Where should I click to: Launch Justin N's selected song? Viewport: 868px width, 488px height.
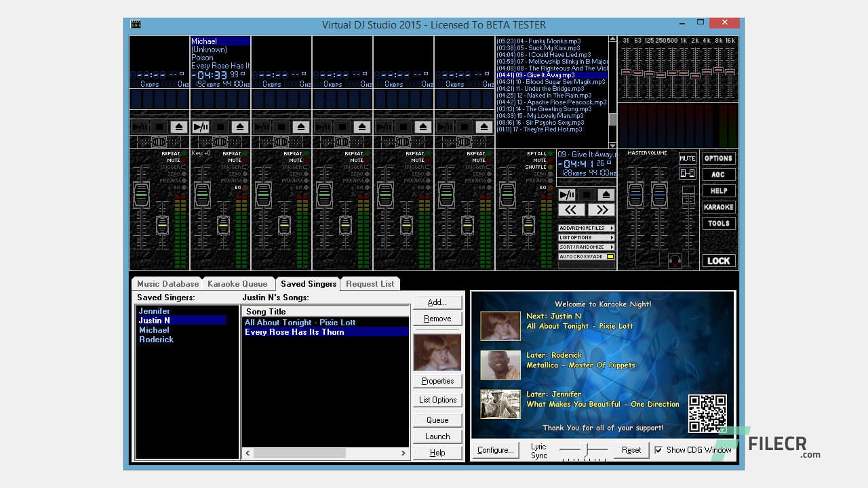437,436
